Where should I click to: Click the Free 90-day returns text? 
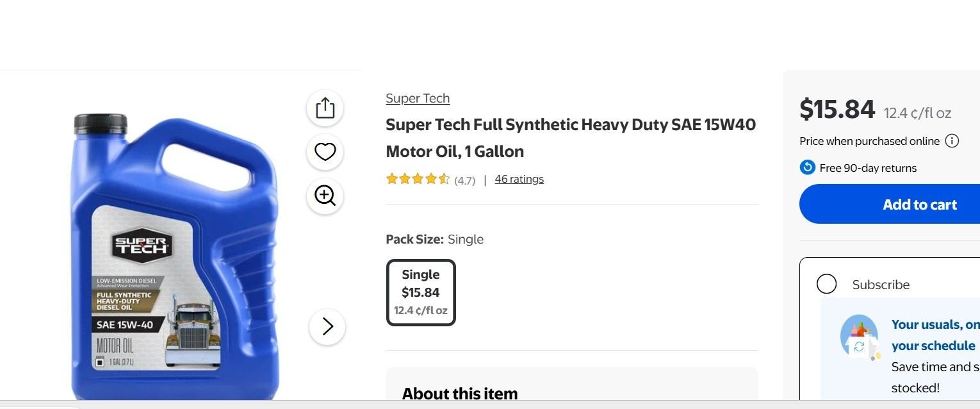click(868, 168)
